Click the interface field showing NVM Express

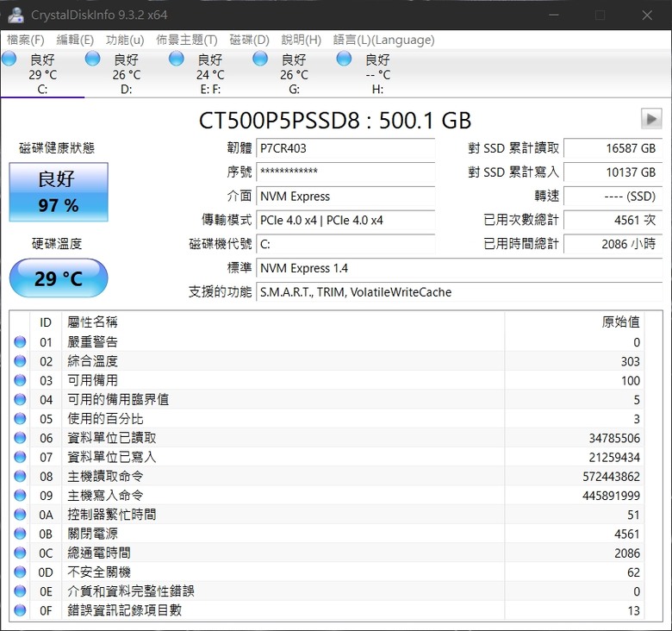click(x=345, y=197)
